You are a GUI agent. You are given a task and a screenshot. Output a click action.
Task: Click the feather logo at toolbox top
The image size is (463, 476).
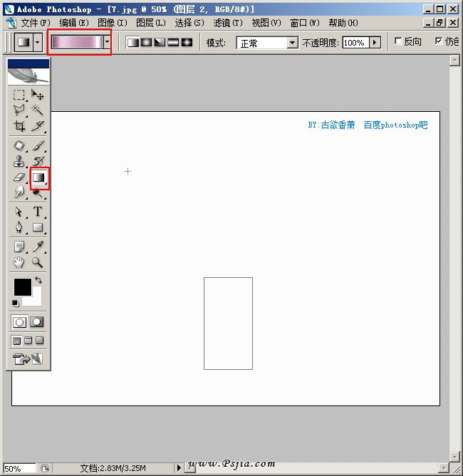pos(28,76)
